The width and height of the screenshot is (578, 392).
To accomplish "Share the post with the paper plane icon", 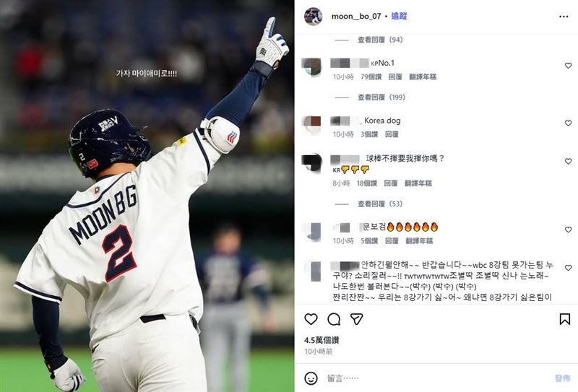I will coord(356,319).
